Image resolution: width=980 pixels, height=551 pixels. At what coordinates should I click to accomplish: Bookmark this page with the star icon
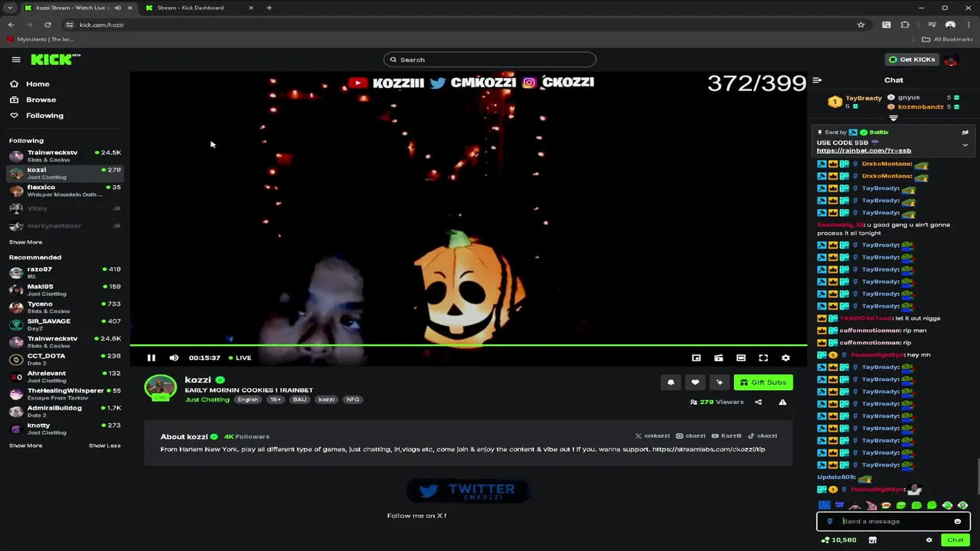click(x=861, y=24)
